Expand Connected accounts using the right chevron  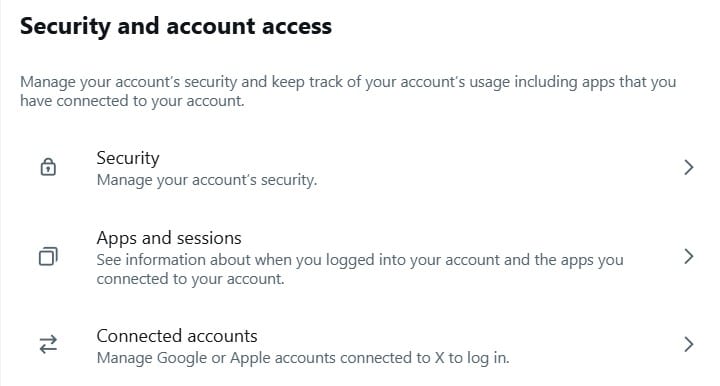click(688, 344)
